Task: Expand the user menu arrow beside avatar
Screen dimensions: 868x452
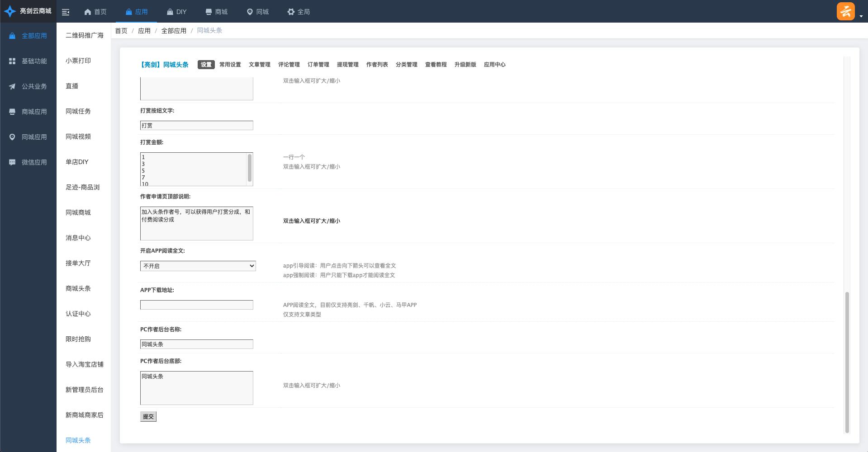Action: click(x=861, y=16)
